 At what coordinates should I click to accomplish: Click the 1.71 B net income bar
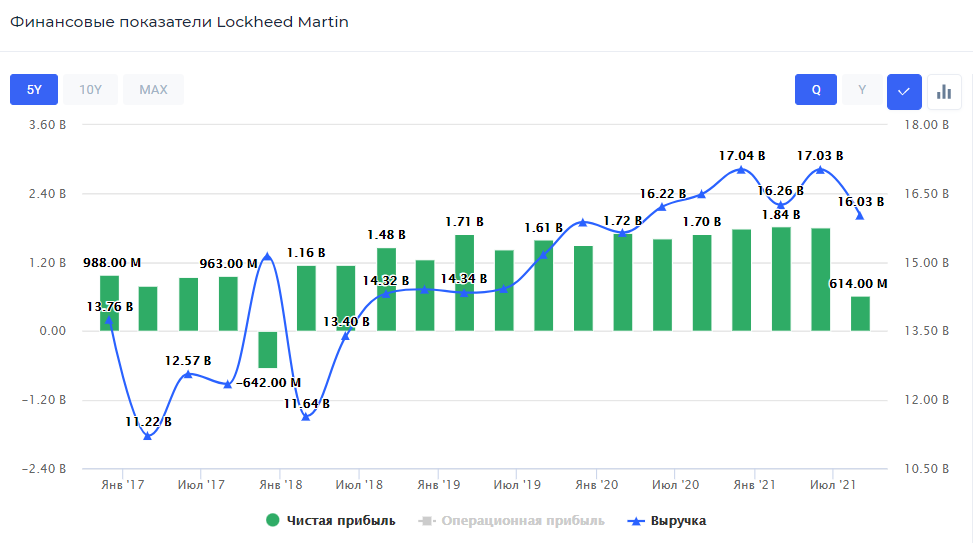tap(465, 283)
